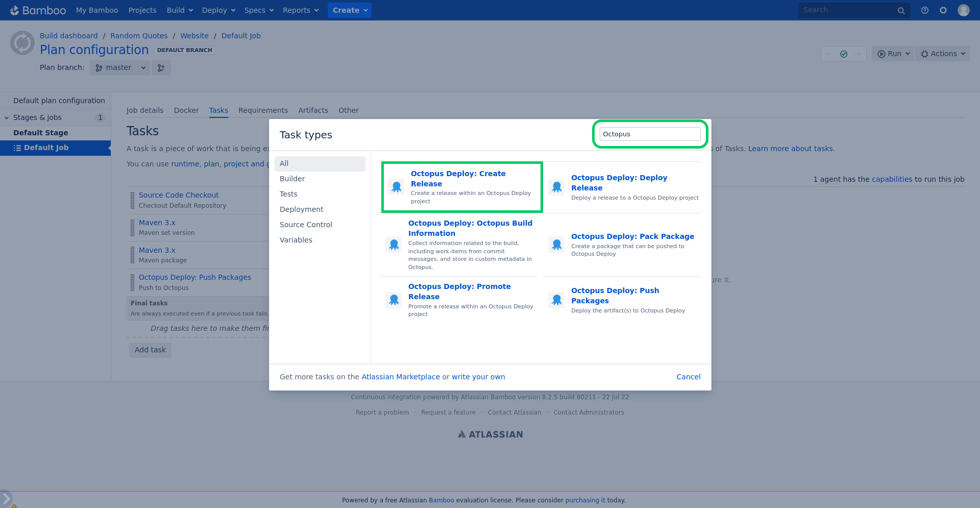This screenshot has height=508, width=980.
Task: Open the Maven 3.x set version task
Action: [157, 223]
